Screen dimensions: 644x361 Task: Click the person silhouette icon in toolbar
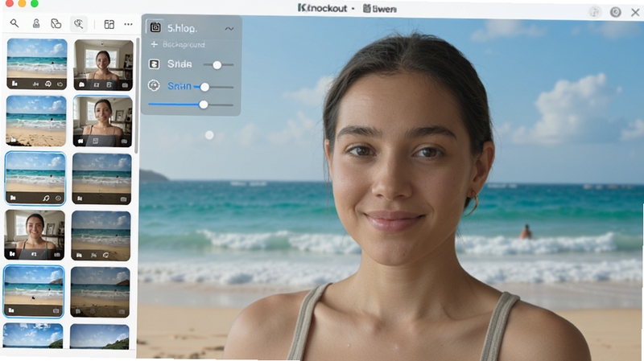coord(36,24)
